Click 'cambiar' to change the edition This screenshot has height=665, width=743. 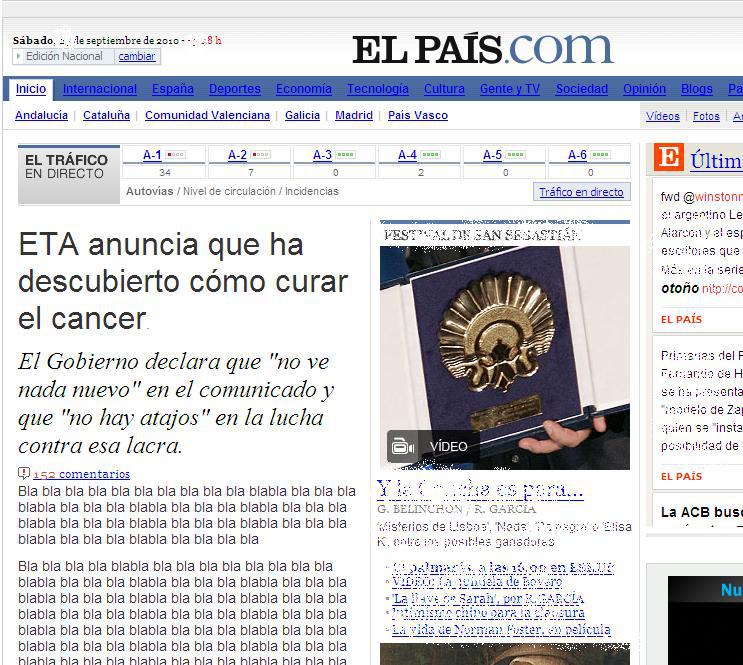[137, 57]
